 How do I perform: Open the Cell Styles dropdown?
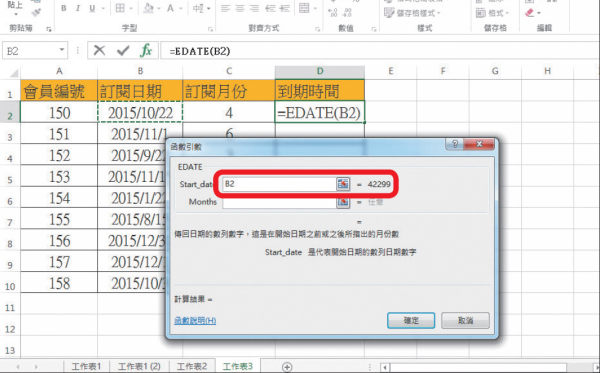click(x=412, y=13)
